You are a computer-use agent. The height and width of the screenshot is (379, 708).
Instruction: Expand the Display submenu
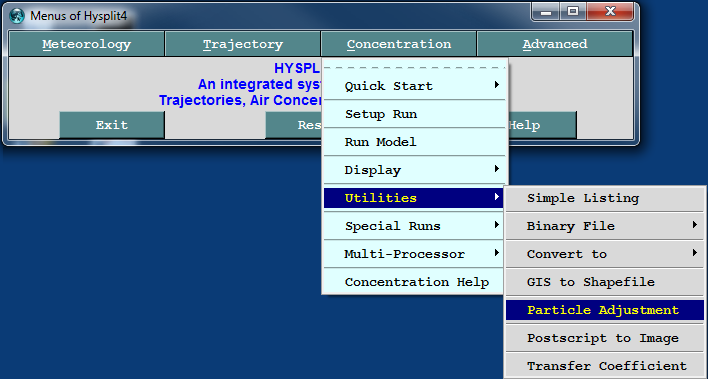coord(414,170)
